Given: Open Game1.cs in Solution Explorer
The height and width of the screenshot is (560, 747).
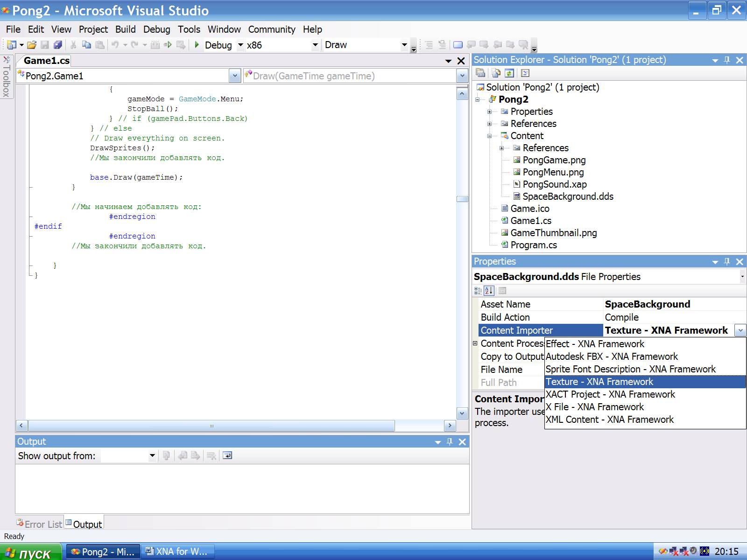Looking at the screenshot, I should pyautogui.click(x=530, y=221).
